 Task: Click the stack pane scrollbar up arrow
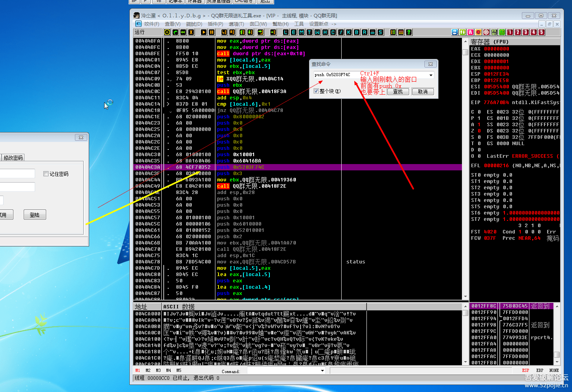click(557, 306)
